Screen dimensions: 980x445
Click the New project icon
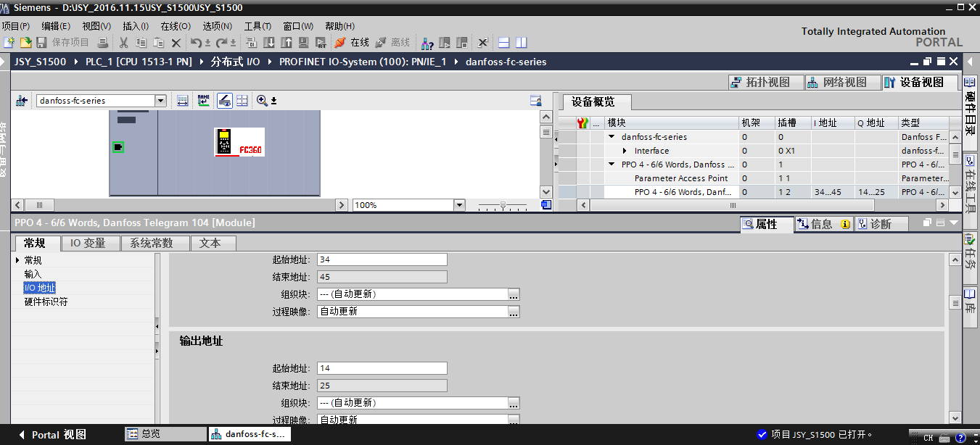9,43
